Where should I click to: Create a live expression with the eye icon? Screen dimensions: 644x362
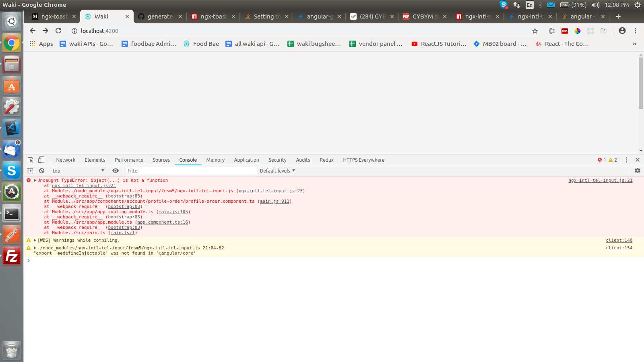pos(116,171)
